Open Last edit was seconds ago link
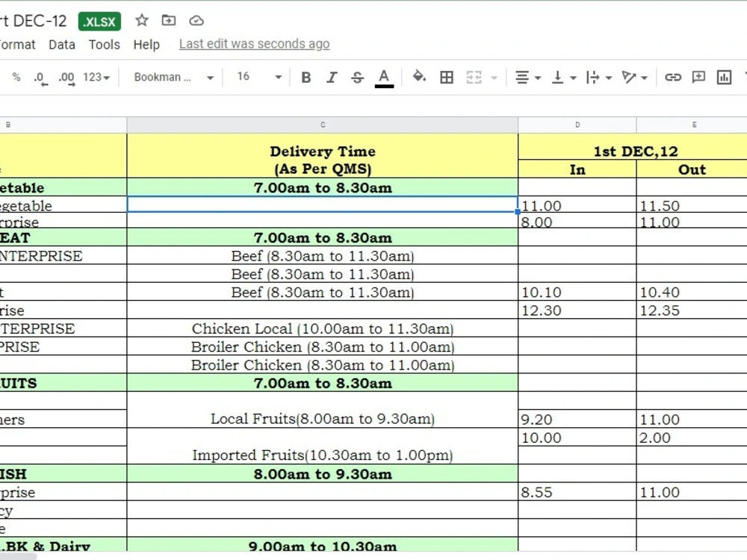Screen dimensions: 747x560 [x=255, y=44]
